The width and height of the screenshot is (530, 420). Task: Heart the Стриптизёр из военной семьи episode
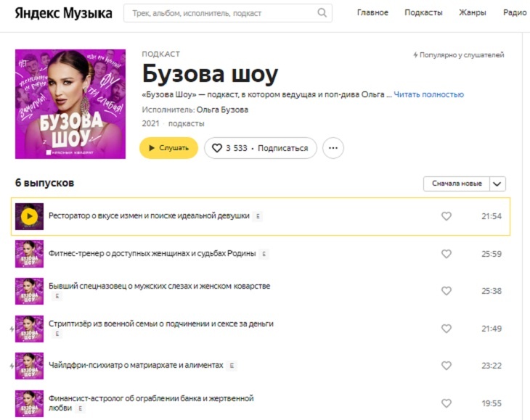coord(447,329)
